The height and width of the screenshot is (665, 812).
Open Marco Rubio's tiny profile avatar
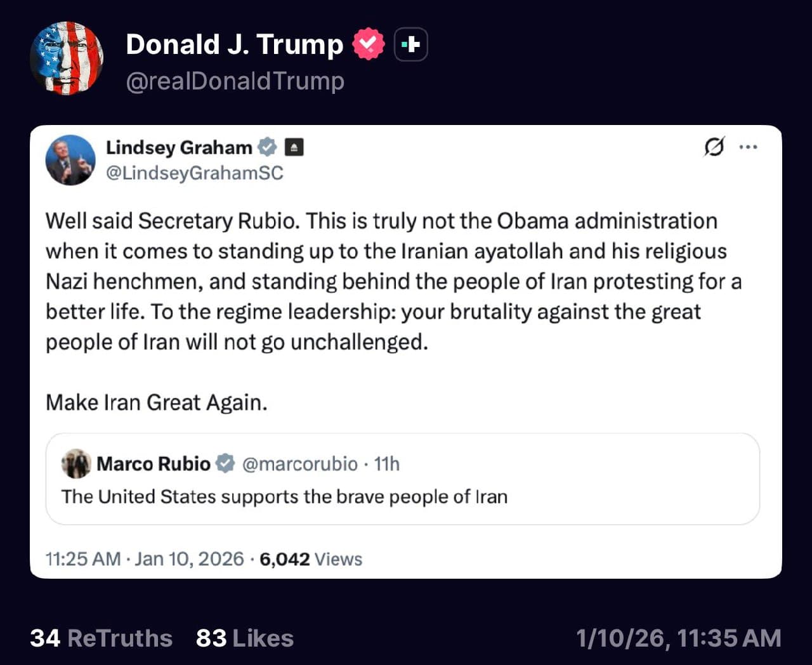[76, 464]
